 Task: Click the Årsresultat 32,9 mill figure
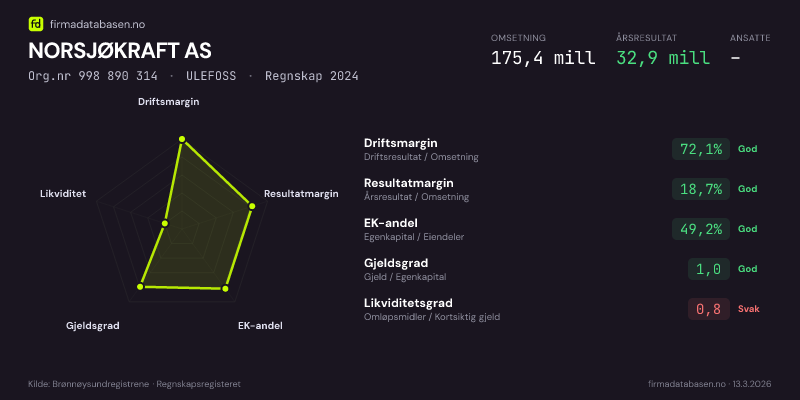tap(663, 57)
